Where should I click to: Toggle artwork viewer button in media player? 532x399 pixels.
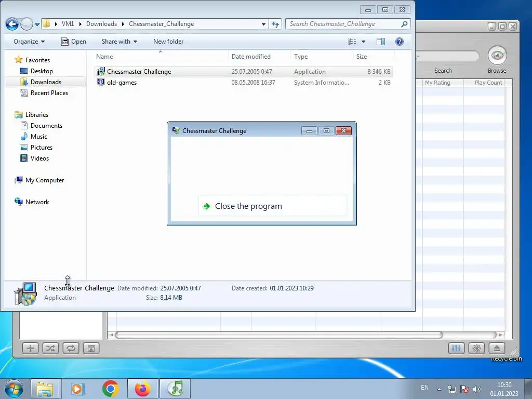[x=91, y=348]
